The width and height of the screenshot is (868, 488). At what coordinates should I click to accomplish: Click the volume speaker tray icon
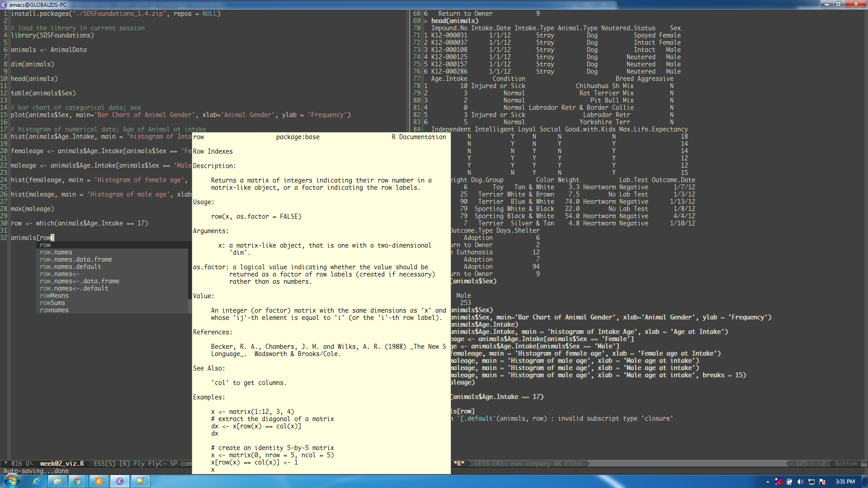[800, 482]
